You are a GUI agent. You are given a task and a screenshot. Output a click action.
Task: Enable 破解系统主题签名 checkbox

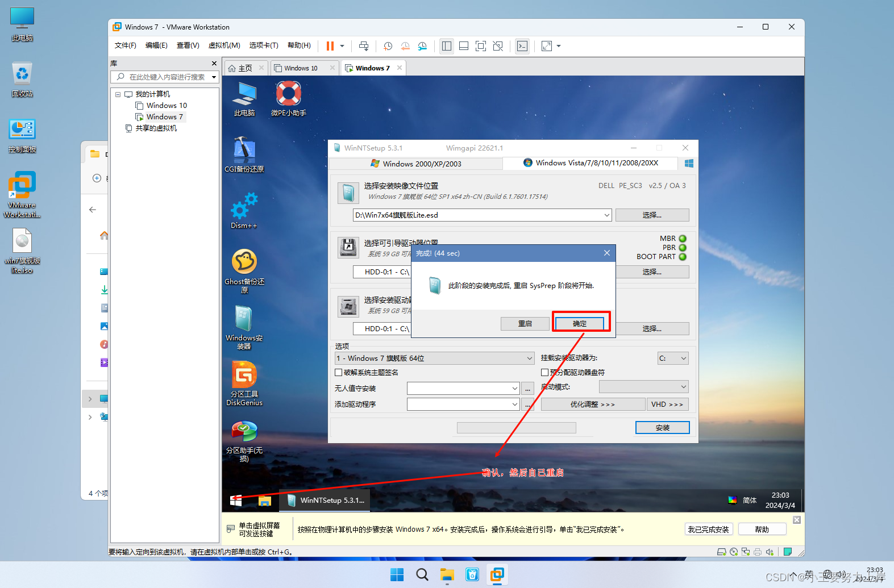pyautogui.click(x=339, y=373)
